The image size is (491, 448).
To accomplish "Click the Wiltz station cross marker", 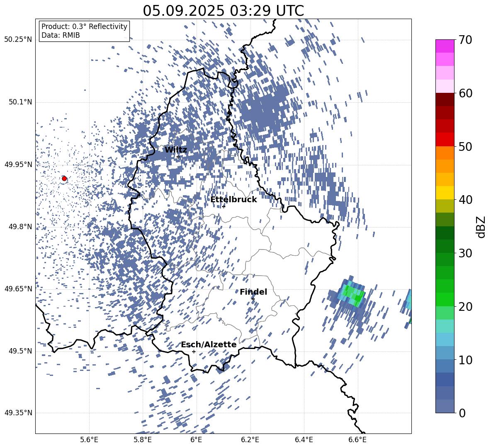I will pyautogui.click(x=178, y=157).
